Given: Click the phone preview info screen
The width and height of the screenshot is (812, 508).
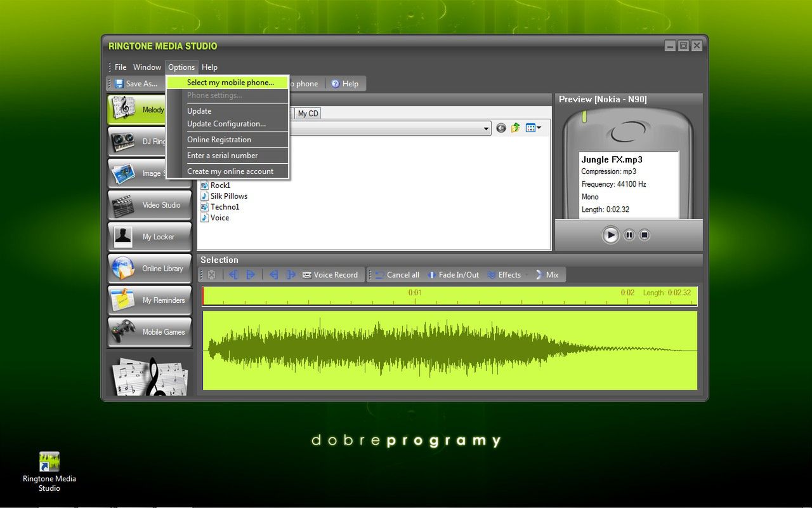Looking at the screenshot, I should (629, 184).
